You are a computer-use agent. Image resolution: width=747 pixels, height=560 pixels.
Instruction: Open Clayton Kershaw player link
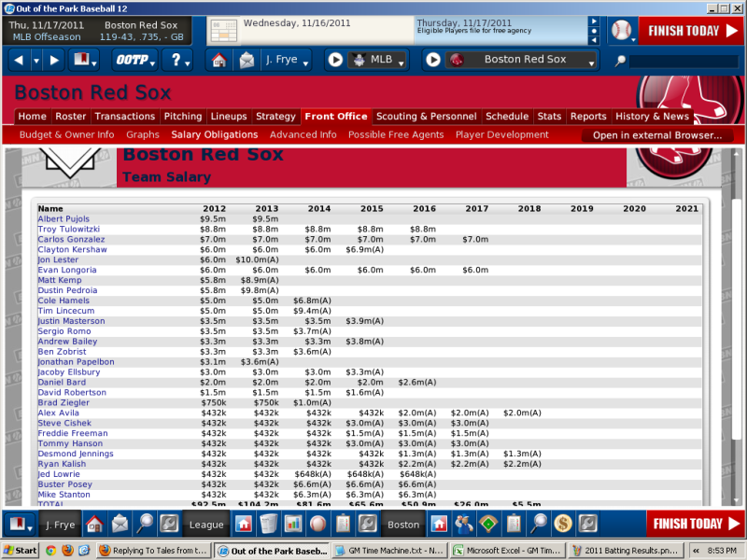tap(73, 249)
